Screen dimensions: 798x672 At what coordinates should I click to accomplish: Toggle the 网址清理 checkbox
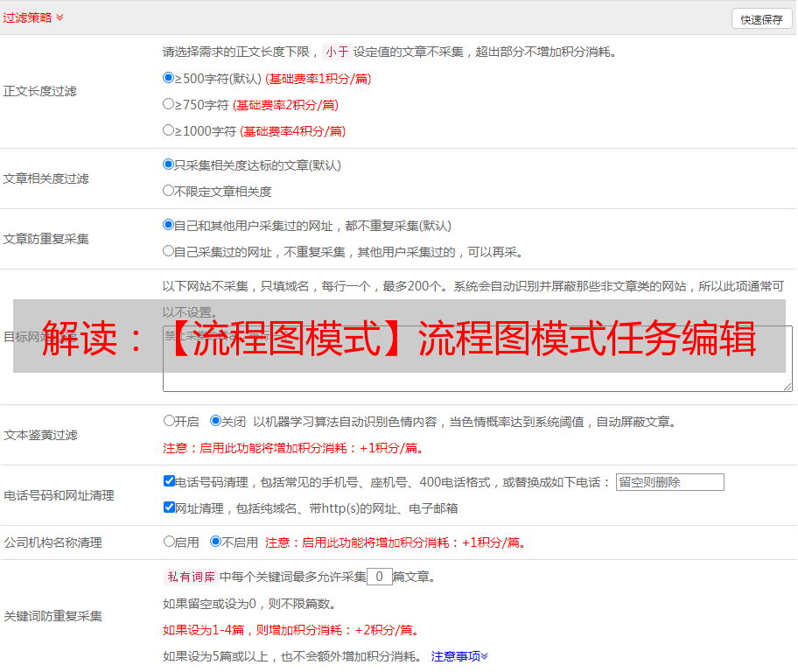pyautogui.click(x=170, y=507)
